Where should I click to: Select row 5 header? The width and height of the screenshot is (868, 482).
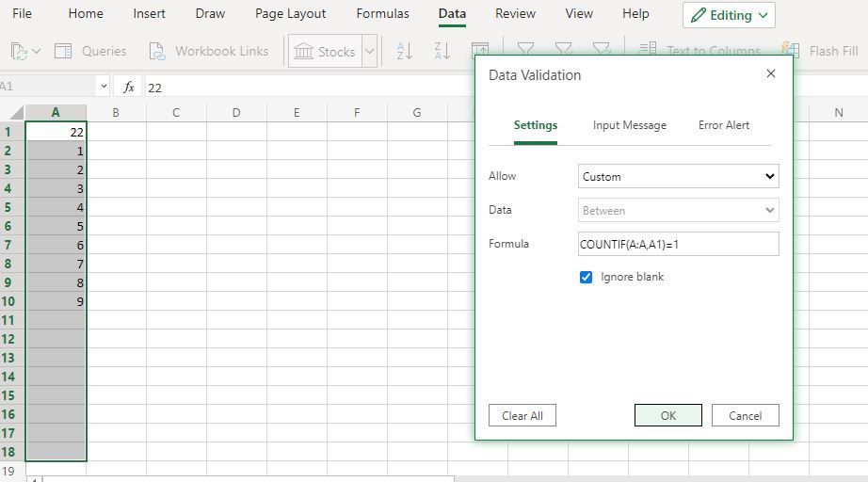8,207
